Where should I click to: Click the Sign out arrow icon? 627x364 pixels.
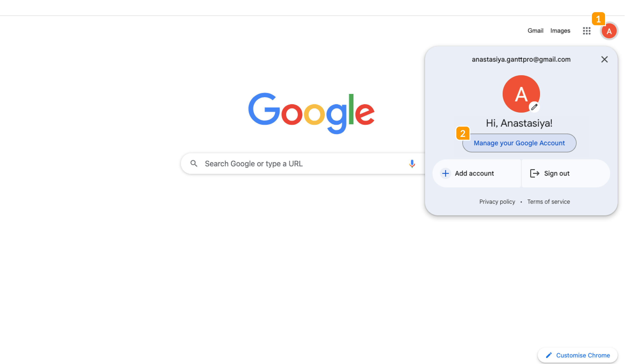(x=534, y=173)
